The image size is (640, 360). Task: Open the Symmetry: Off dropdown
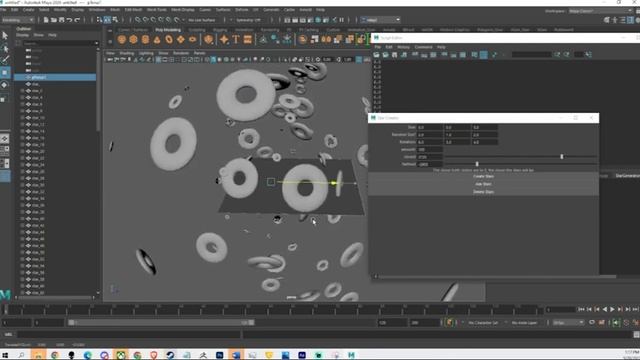(x=249, y=20)
